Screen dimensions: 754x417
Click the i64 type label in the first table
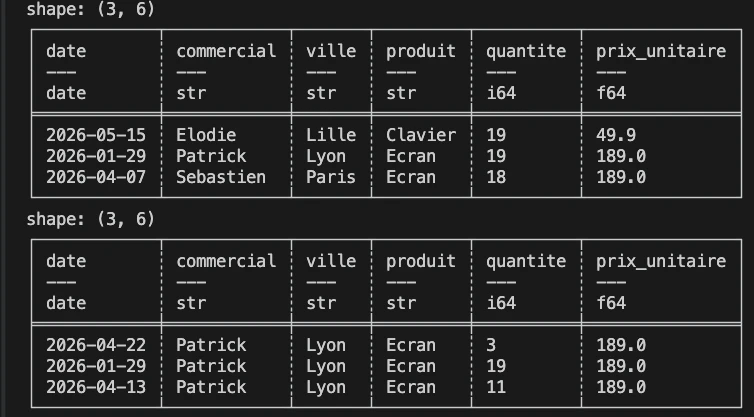click(501, 93)
